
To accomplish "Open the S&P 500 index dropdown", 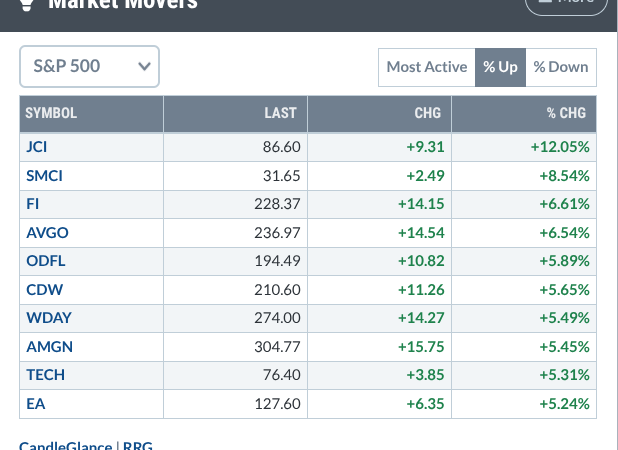I will click(x=89, y=66).
